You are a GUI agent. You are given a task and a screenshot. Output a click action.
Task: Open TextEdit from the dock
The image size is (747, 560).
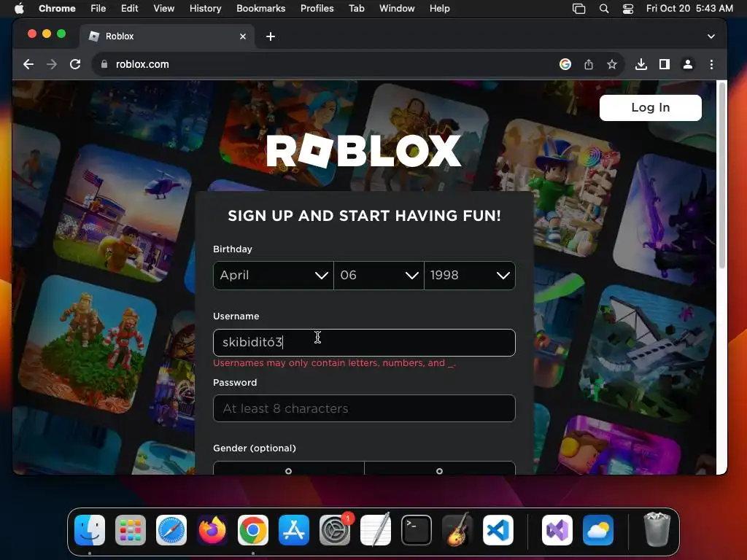click(376, 530)
